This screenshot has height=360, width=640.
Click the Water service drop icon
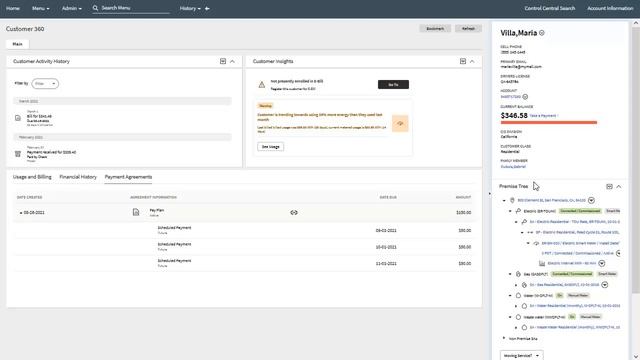(518, 295)
